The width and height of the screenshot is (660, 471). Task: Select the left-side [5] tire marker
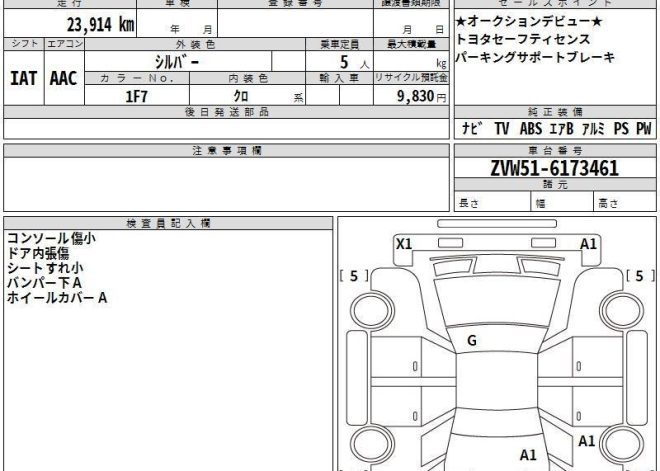[x=354, y=277]
